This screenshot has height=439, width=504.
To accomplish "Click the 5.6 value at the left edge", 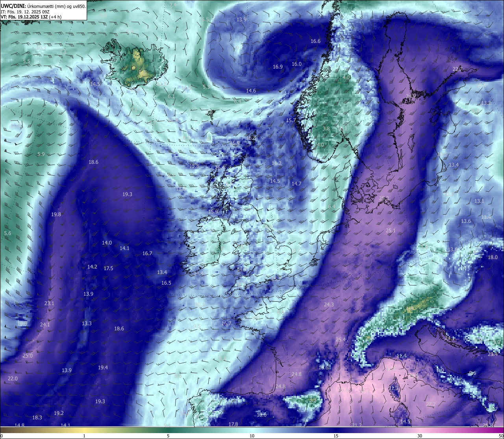I will coord(7,233).
